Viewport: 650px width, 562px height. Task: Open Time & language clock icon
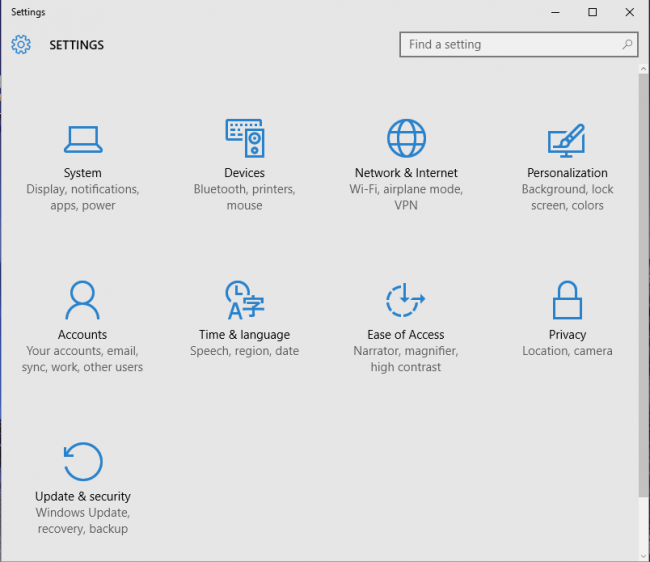point(245,300)
